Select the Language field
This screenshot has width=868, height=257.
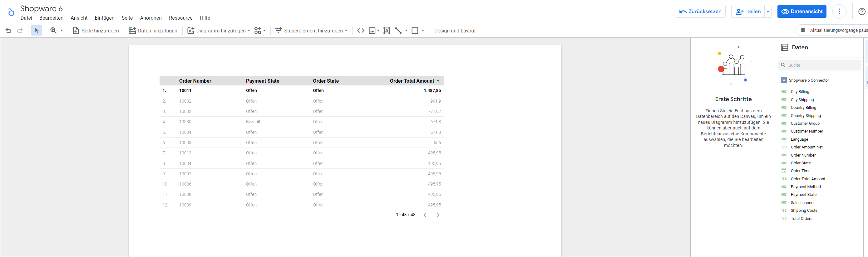(799, 139)
